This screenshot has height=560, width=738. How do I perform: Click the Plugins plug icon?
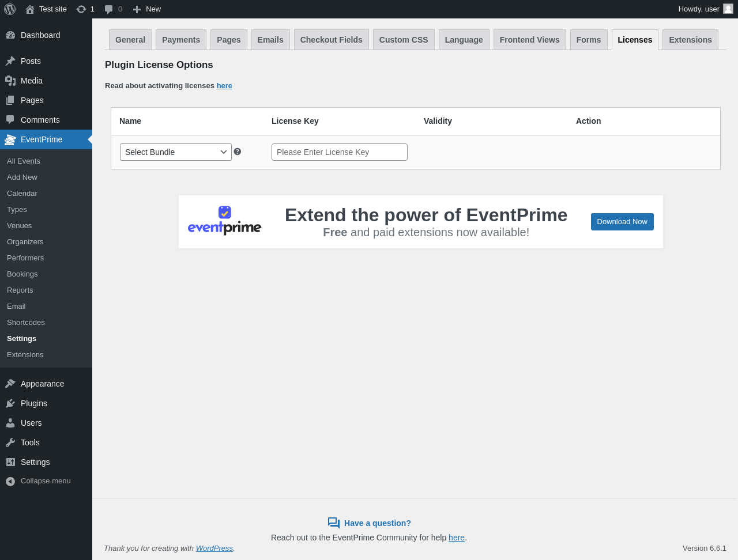10,403
